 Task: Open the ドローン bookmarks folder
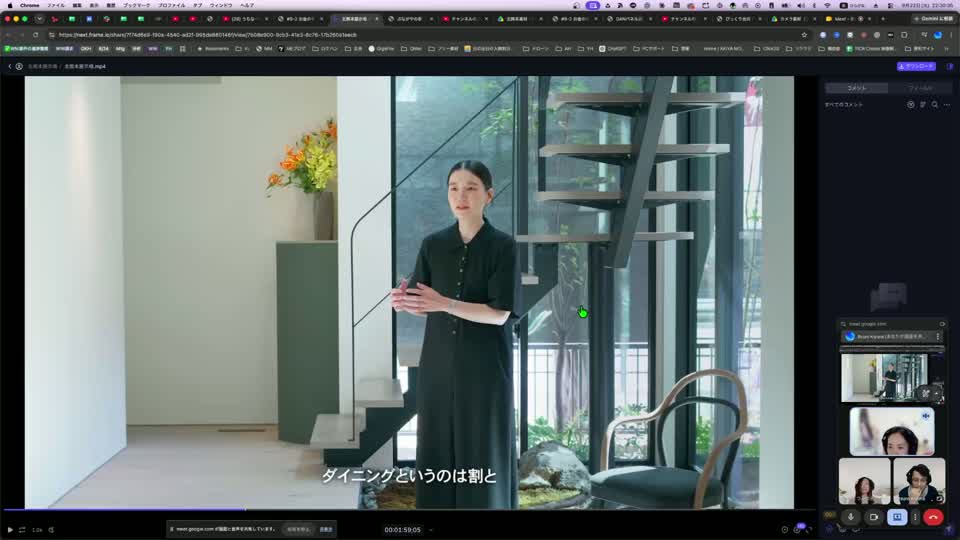pos(536,48)
